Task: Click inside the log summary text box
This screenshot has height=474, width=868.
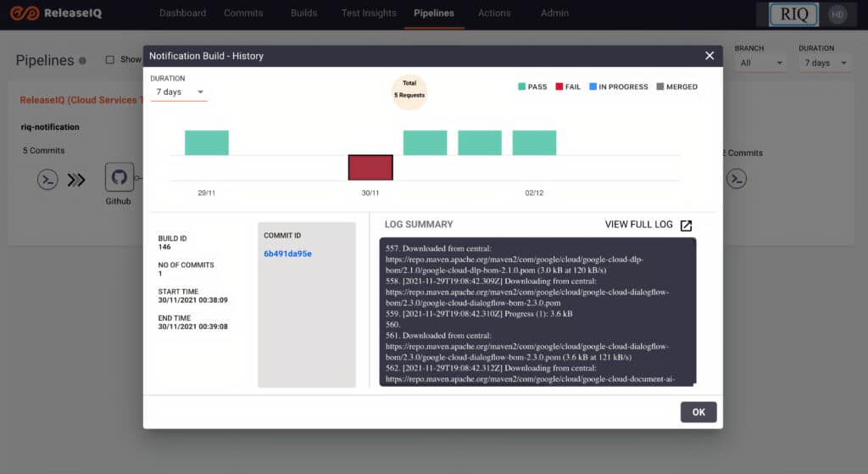Action: (537, 312)
